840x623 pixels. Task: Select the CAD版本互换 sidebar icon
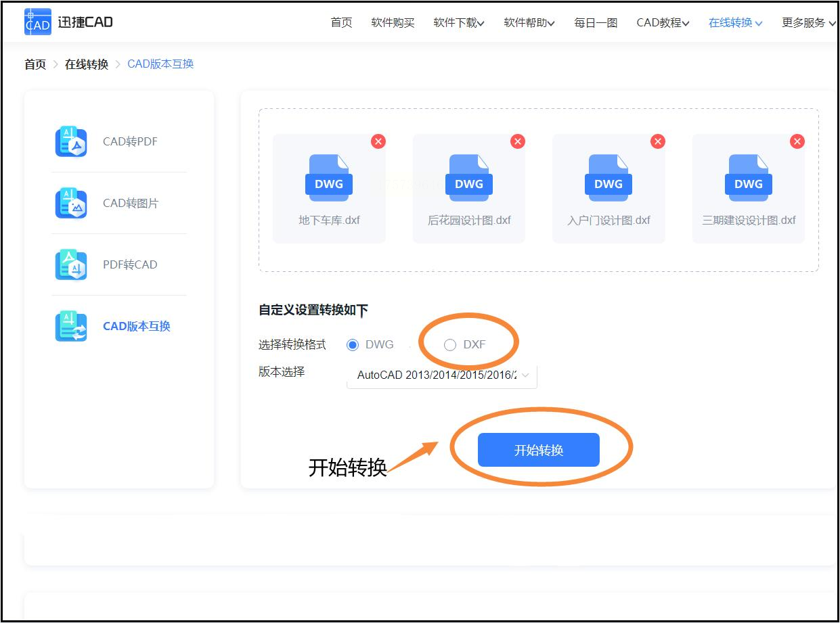click(x=71, y=327)
